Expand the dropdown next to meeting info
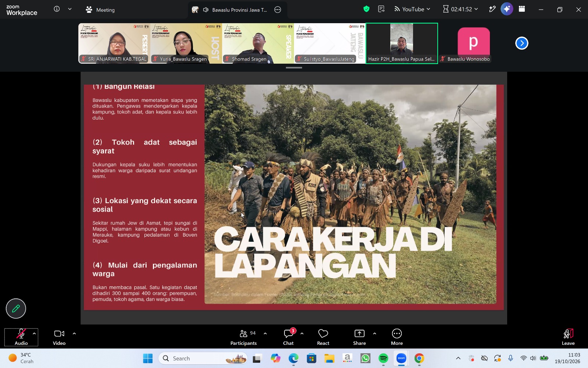588x368 pixels. pyautogui.click(x=70, y=9)
